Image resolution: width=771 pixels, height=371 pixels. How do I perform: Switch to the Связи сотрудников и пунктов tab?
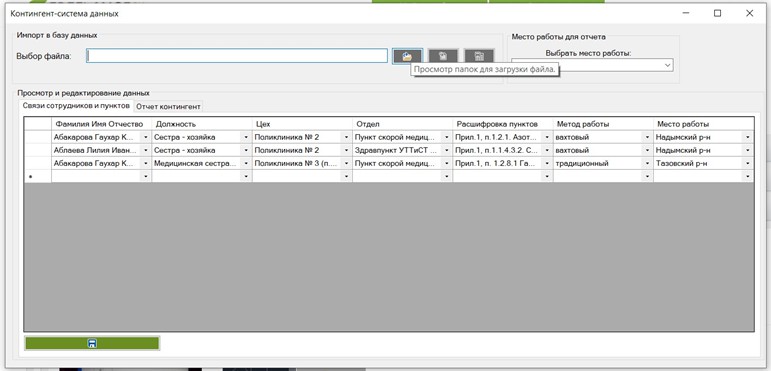76,106
